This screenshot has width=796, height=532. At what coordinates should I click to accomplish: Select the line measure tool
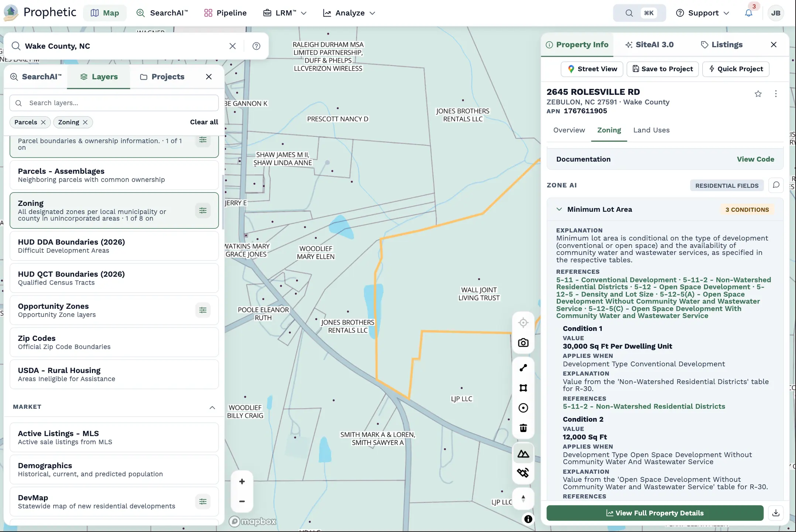point(523,368)
